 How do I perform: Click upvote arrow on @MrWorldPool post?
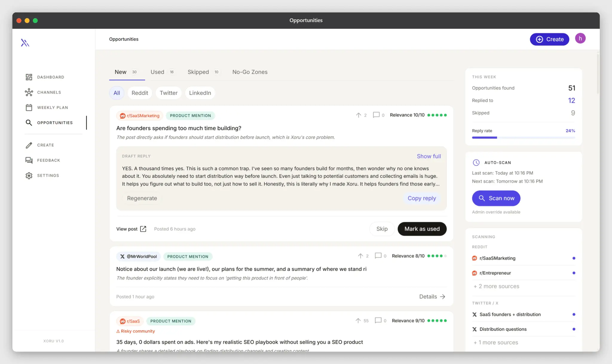click(360, 256)
